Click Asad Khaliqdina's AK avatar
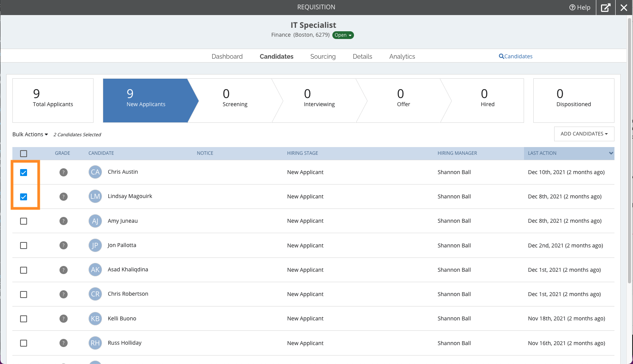 tap(95, 270)
